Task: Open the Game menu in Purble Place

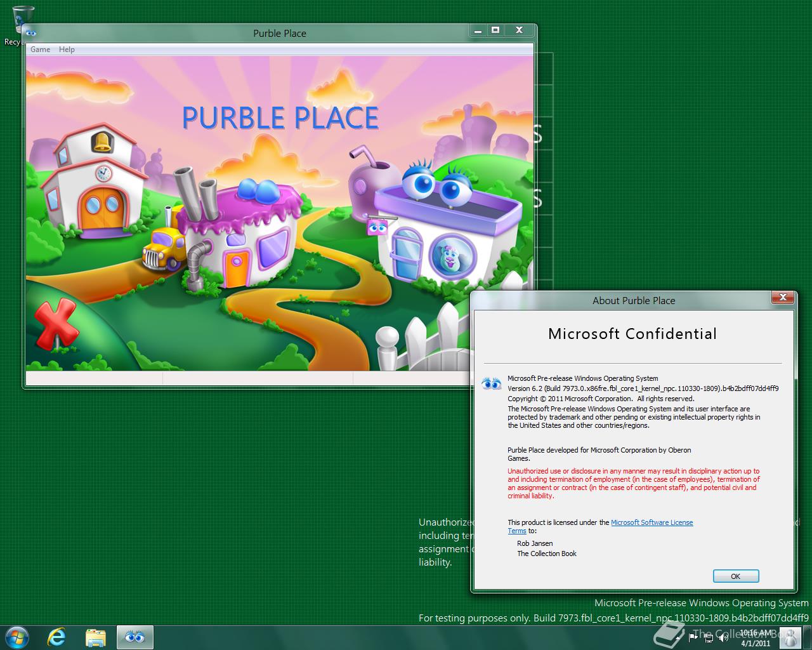Action: [x=41, y=50]
